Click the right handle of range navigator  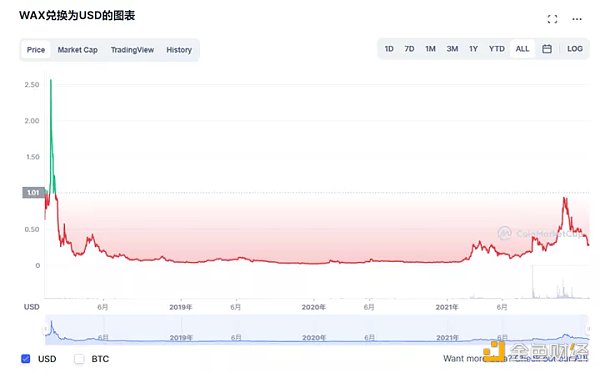click(588, 329)
